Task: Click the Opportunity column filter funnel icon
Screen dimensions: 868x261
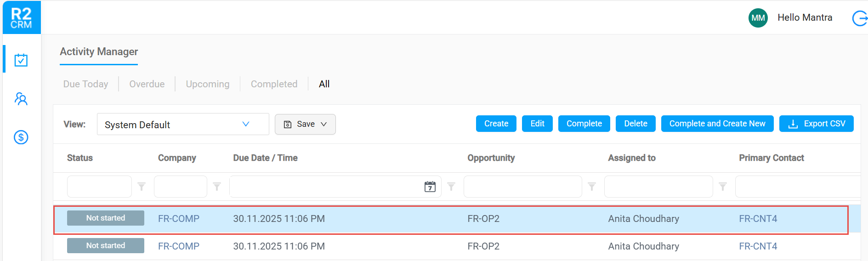Action: pyautogui.click(x=592, y=187)
